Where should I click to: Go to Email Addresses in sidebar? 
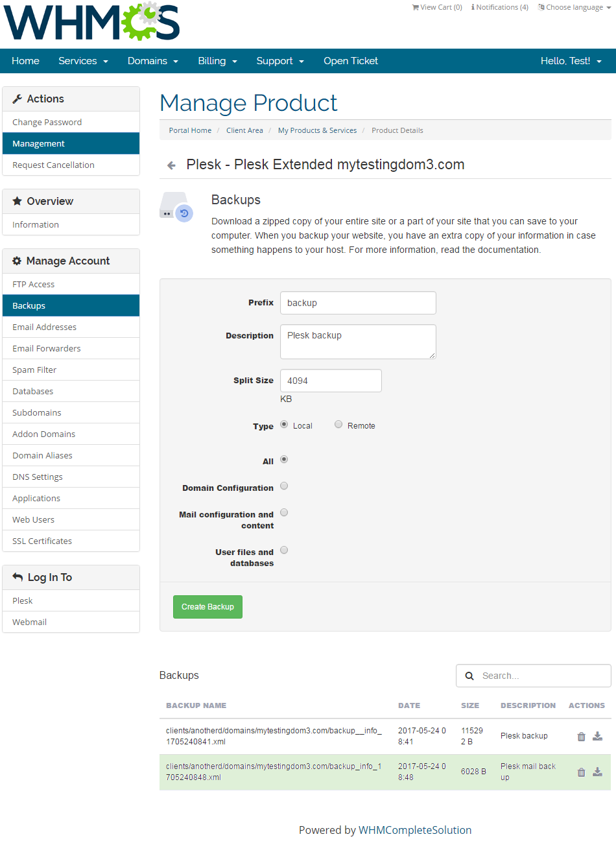(x=44, y=327)
